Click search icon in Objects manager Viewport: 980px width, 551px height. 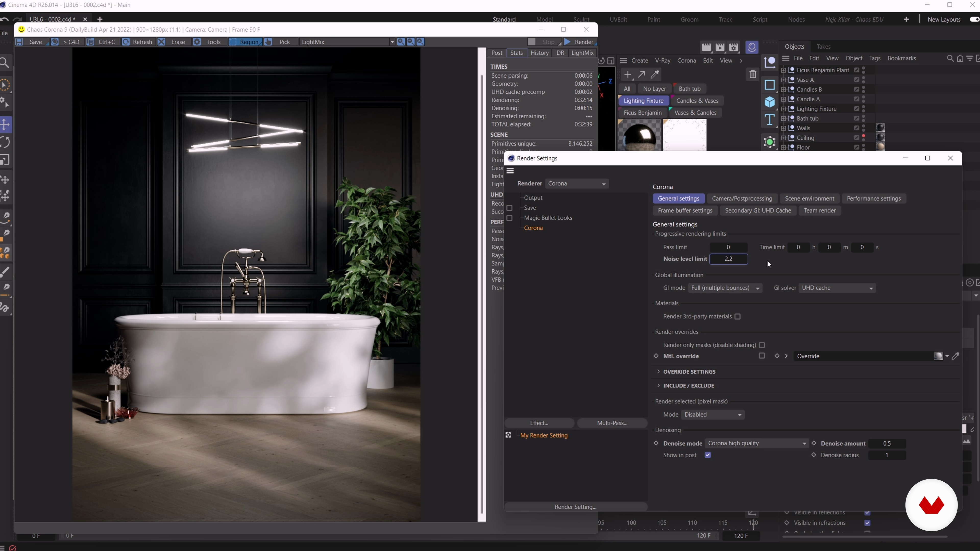pos(950,59)
